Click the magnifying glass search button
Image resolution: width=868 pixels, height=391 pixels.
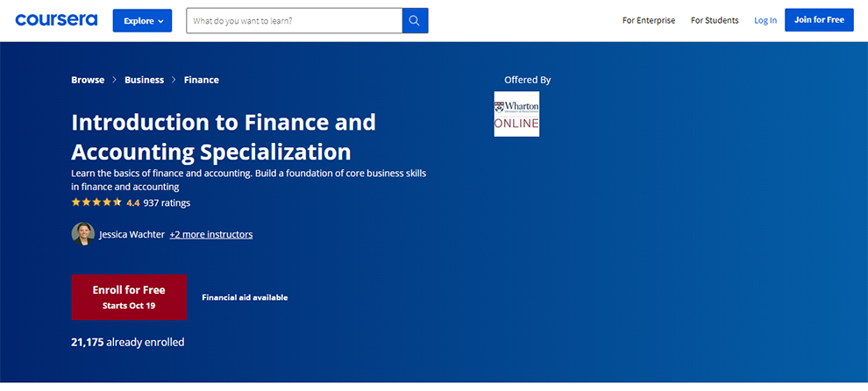(x=416, y=20)
